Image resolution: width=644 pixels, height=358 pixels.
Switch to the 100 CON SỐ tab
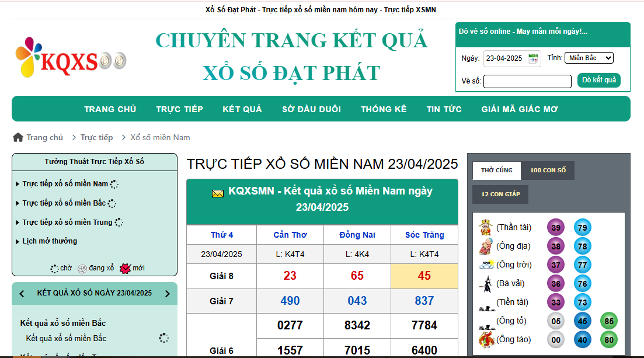point(548,171)
